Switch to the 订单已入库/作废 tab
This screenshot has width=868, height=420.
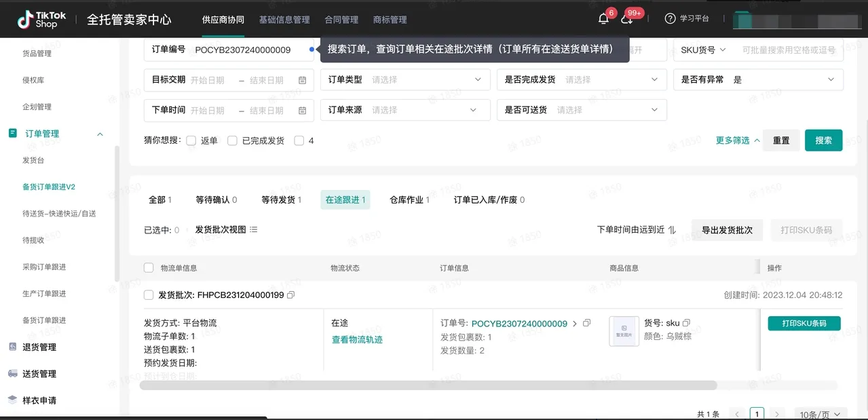click(x=489, y=200)
